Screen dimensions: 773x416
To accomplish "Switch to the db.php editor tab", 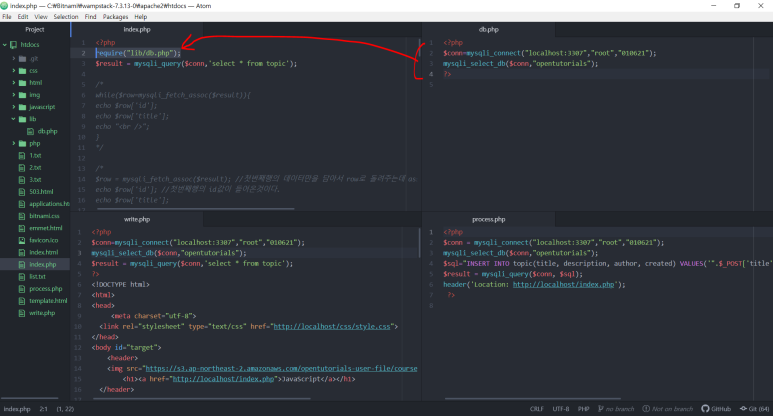I will (x=489, y=30).
